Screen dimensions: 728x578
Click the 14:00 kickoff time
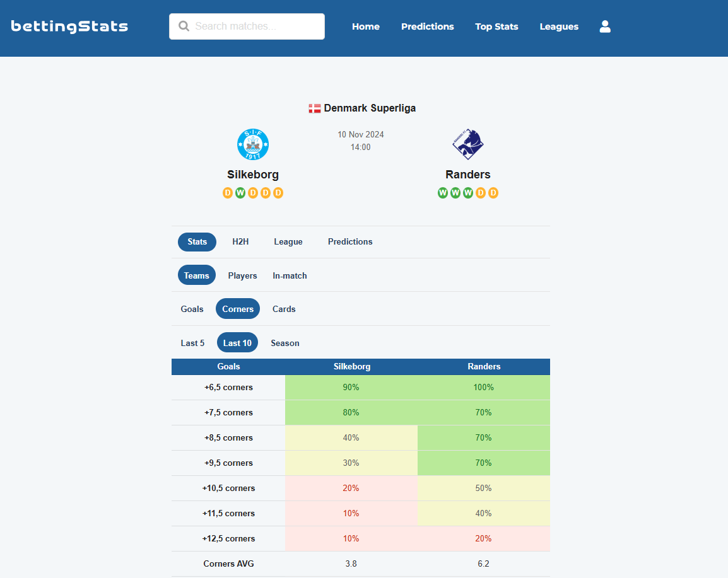360,147
